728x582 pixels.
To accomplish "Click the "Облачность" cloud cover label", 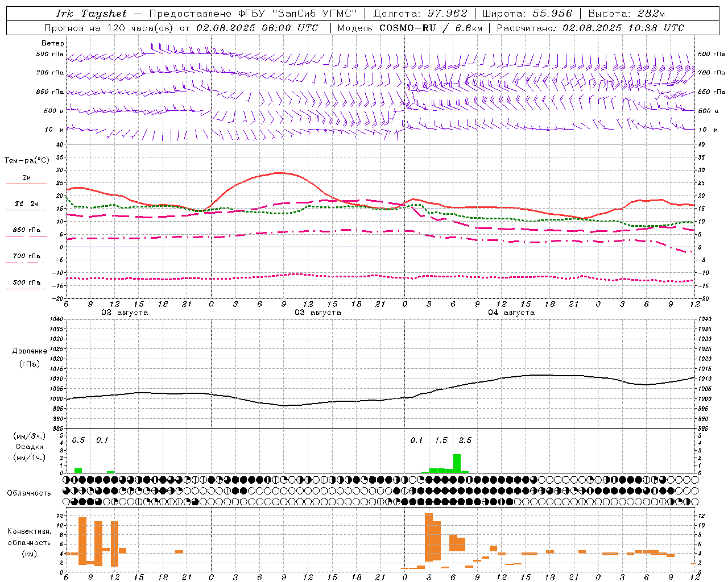I will tap(29, 493).
